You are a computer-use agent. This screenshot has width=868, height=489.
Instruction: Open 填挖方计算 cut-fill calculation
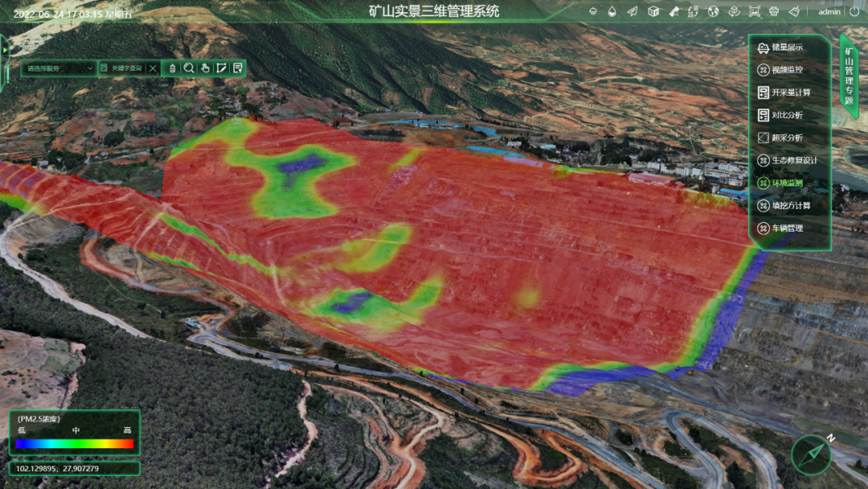point(784,205)
